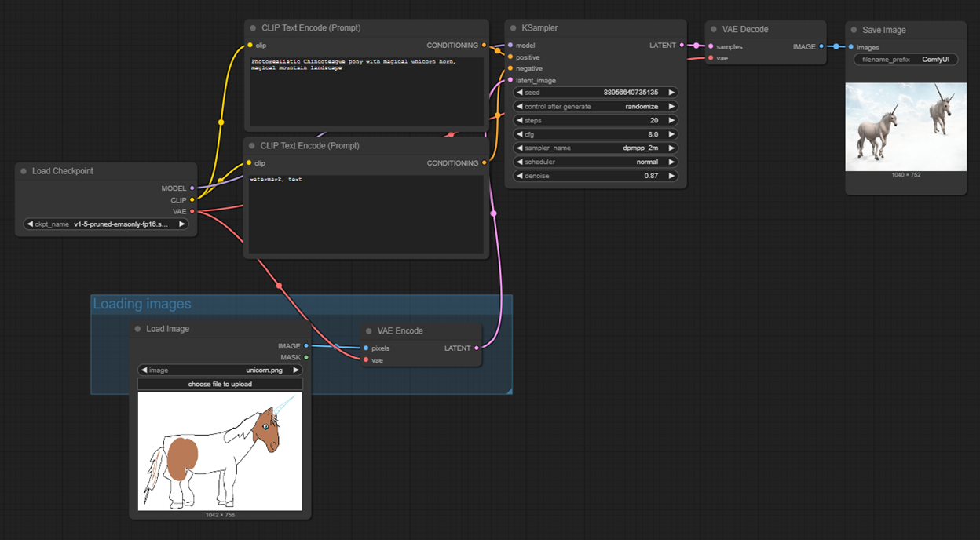Increase the seed value with right arrow
The height and width of the screenshot is (540, 980).
click(671, 93)
